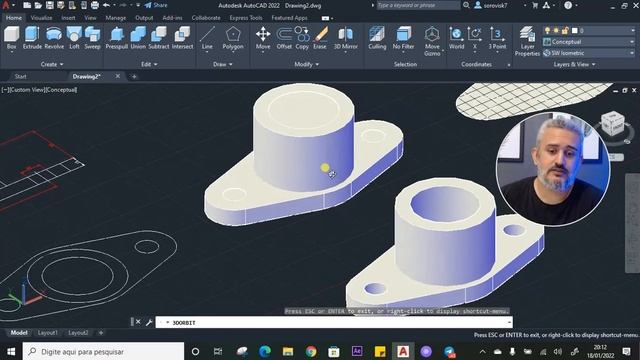Open the Coordinates panel dialog launcher arrow
The height and width of the screenshot is (360, 640).
[x=509, y=65]
